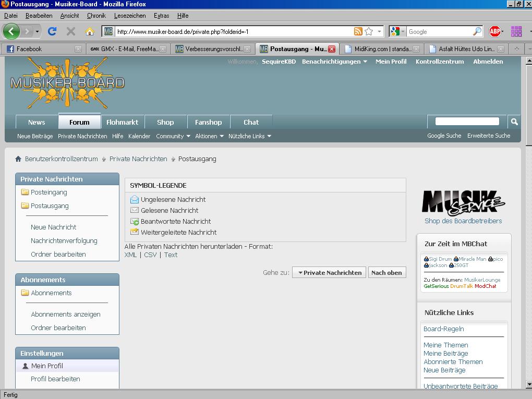
Task: Subscribe via the orange RSS feed icon
Action: point(358,31)
